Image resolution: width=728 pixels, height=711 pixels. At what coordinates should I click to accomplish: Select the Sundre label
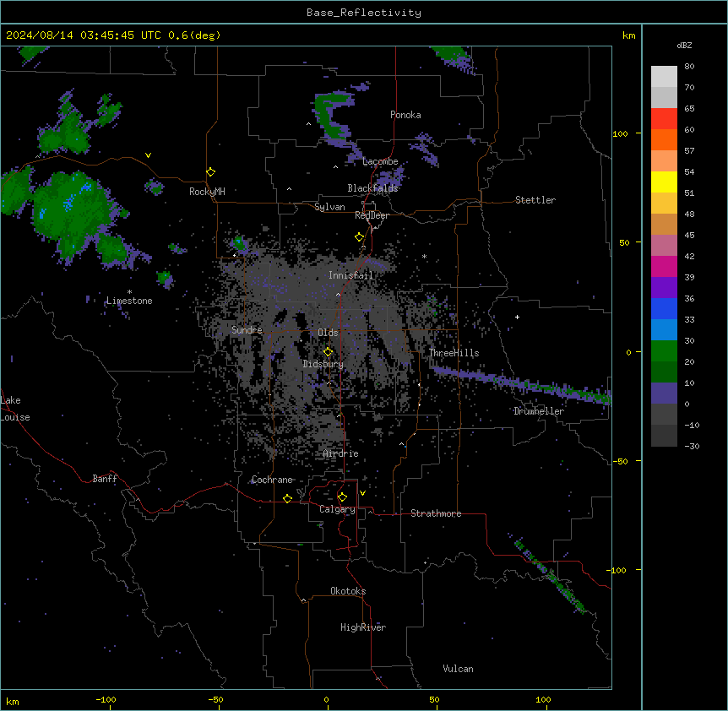(x=247, y=330)
